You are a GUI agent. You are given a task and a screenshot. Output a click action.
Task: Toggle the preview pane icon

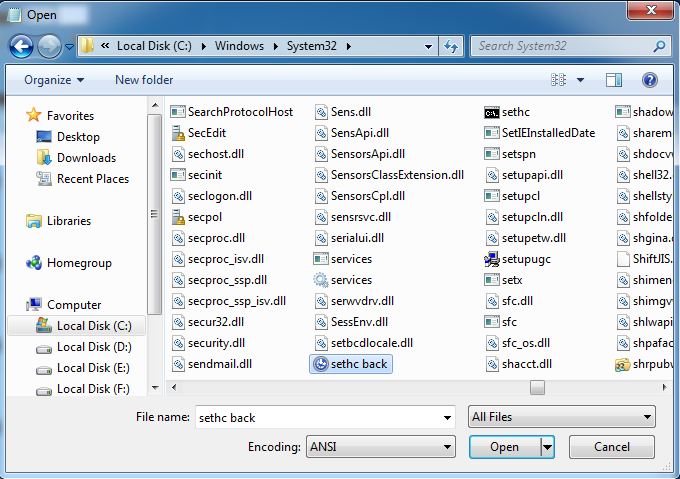(614, 80)
